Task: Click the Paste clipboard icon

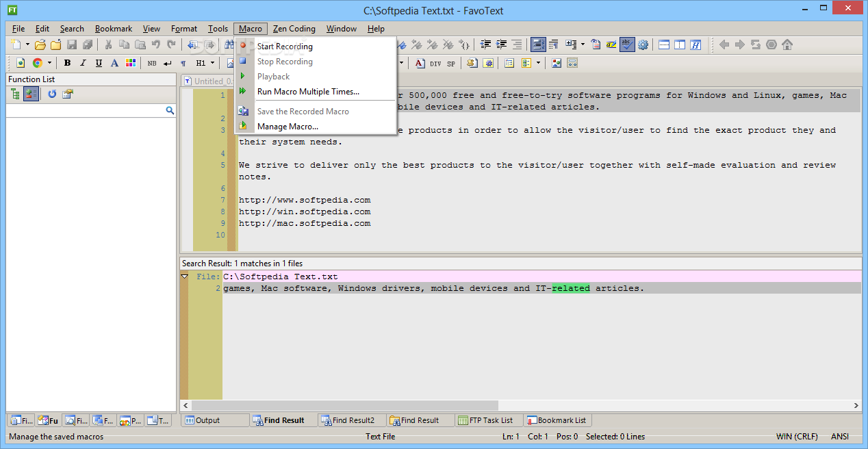Action: coord(140,44)
